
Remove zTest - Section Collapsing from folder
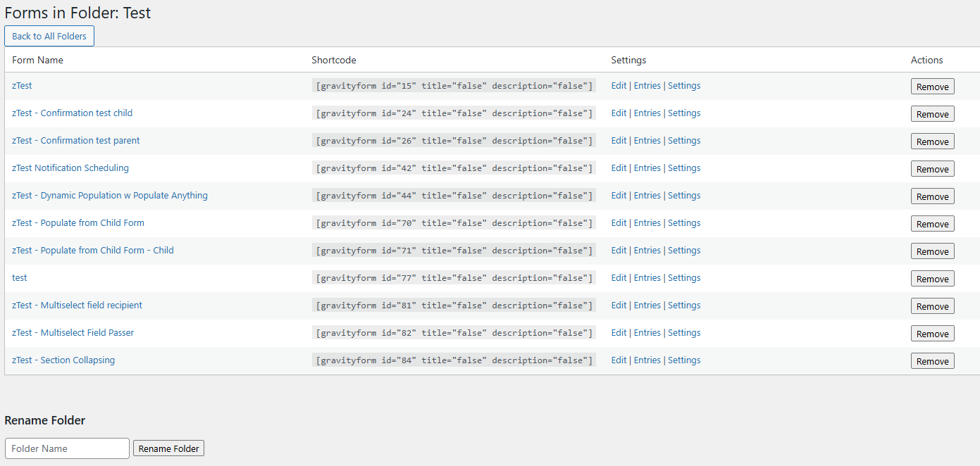pyautogui.click(x=932, y=361)
